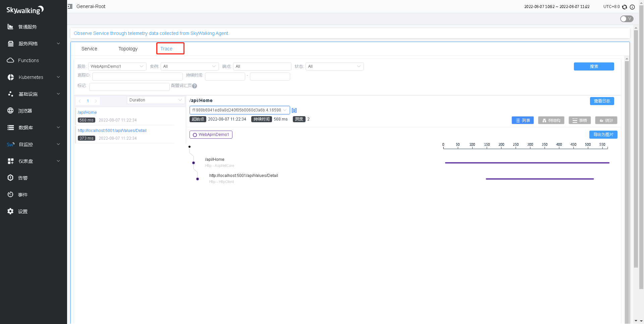Image resolution: width=644 pixels, height=324 pixels.
Task: Click the 导出为图片 export button
Action: [603, 135]
